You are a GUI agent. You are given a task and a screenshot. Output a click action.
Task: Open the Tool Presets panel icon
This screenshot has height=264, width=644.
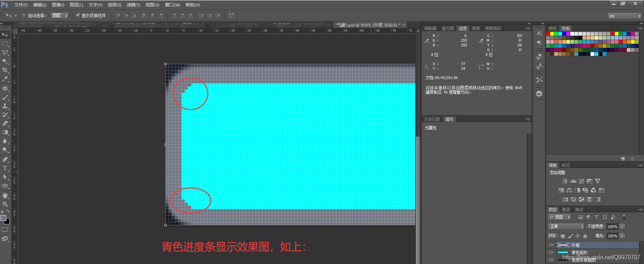(x=539, y=80)
